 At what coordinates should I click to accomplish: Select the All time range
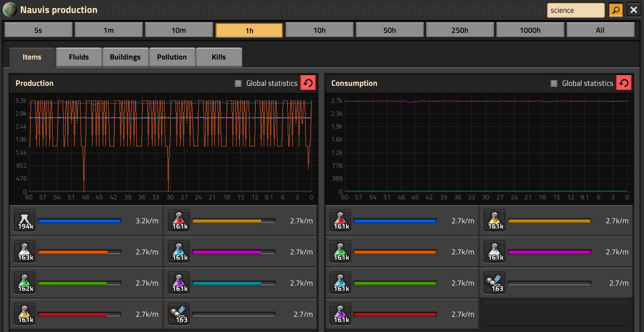600,30
